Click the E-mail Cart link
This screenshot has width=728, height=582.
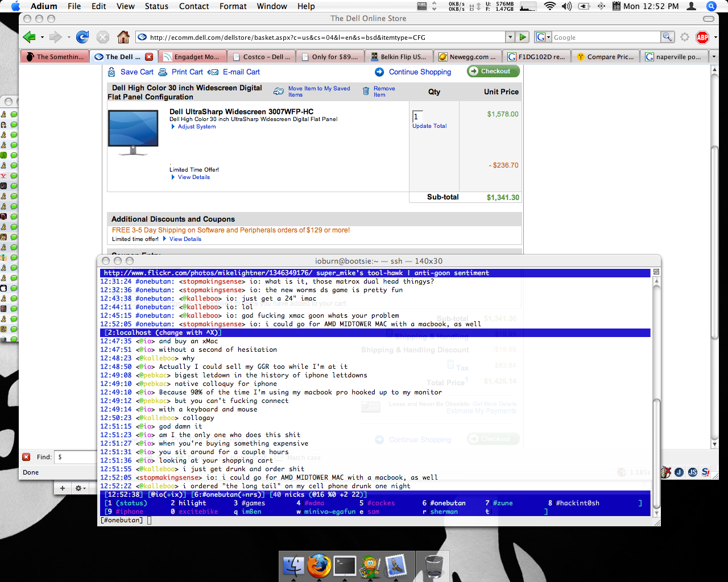click(241, 72)
